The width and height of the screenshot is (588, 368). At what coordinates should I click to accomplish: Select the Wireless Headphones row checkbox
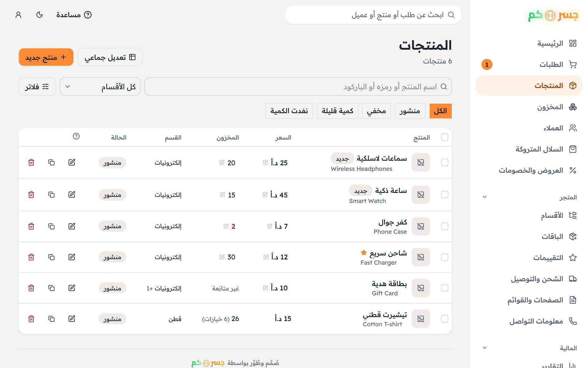pos(444,163)
